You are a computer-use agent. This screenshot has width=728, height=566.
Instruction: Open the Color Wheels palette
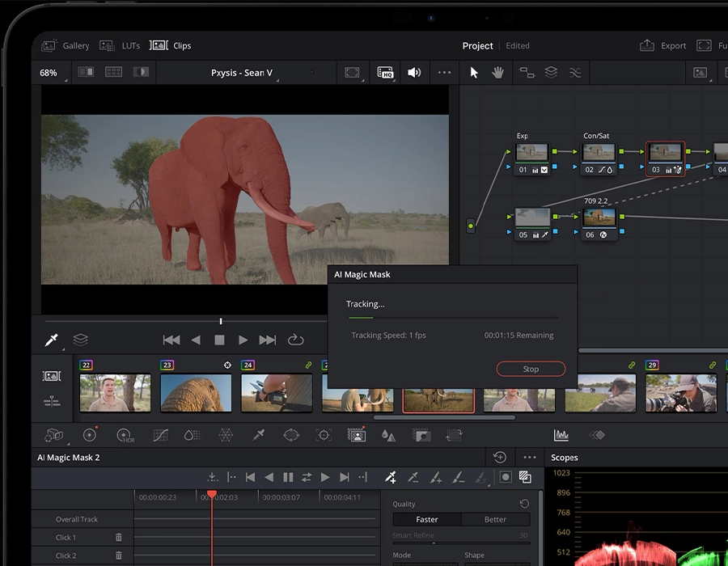89,435
